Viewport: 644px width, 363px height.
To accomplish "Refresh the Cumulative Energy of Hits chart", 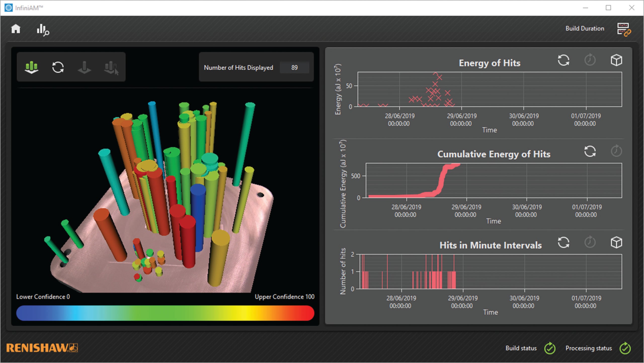I will (590, 151).
